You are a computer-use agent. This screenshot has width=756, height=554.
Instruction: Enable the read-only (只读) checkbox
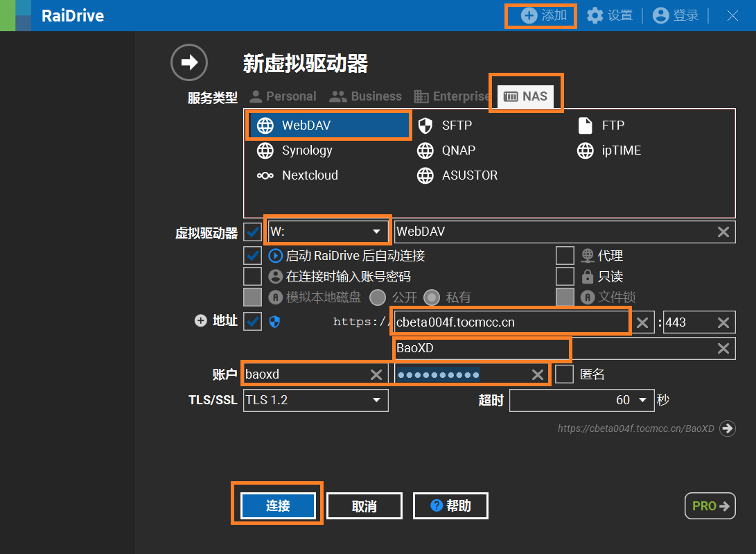coord(565,277)
